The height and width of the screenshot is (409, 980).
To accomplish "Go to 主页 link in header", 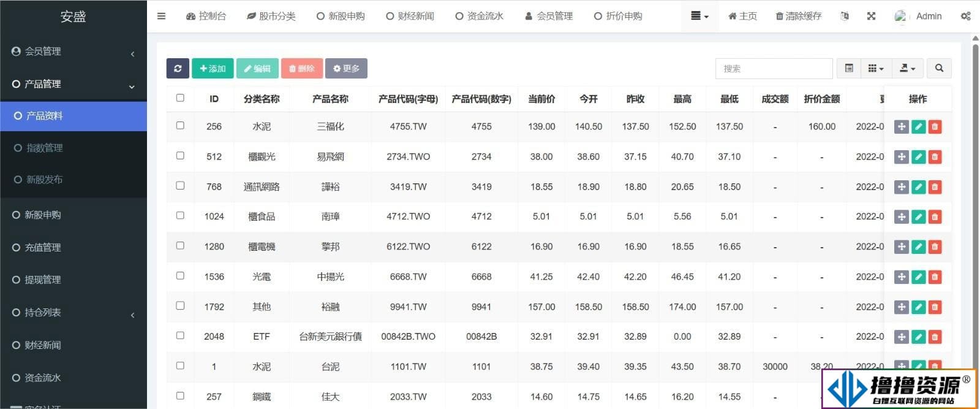I will pyautogui.click(x=742, y=16).
